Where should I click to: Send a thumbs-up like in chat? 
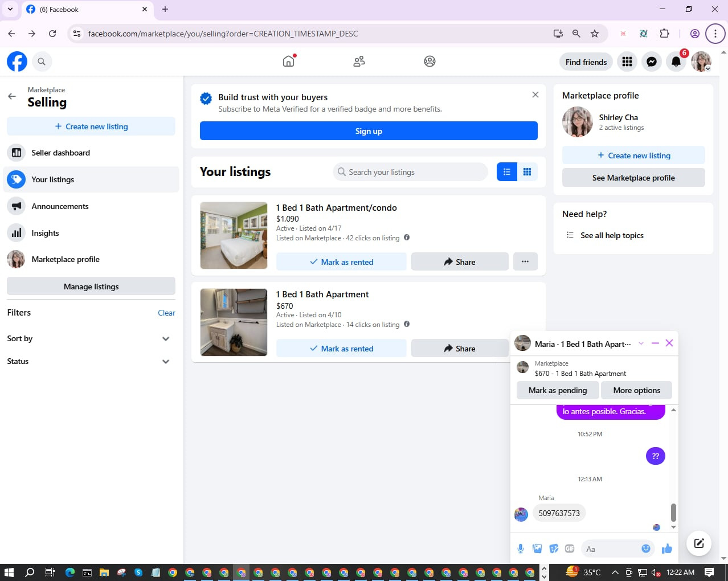(667, 549)
